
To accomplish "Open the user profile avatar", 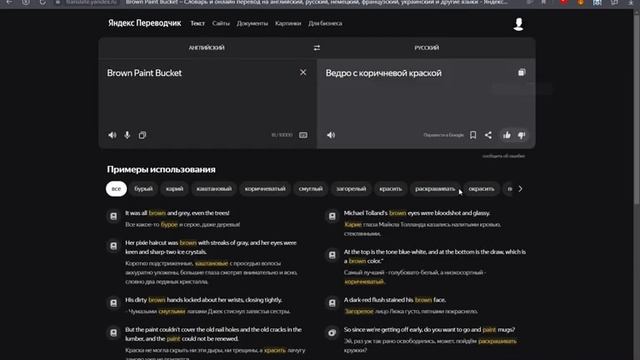I will pyautogui.click(x=518, y=24).
